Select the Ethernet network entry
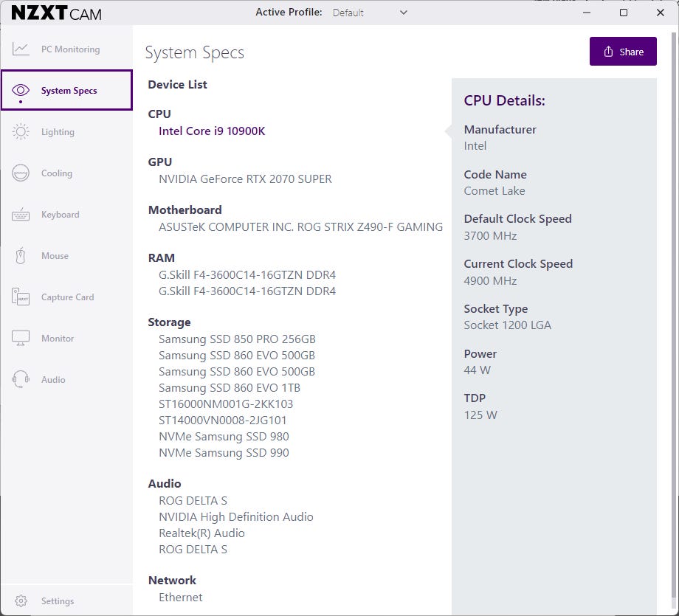Viewport: 679px width, 616px height. coord(181,598)
